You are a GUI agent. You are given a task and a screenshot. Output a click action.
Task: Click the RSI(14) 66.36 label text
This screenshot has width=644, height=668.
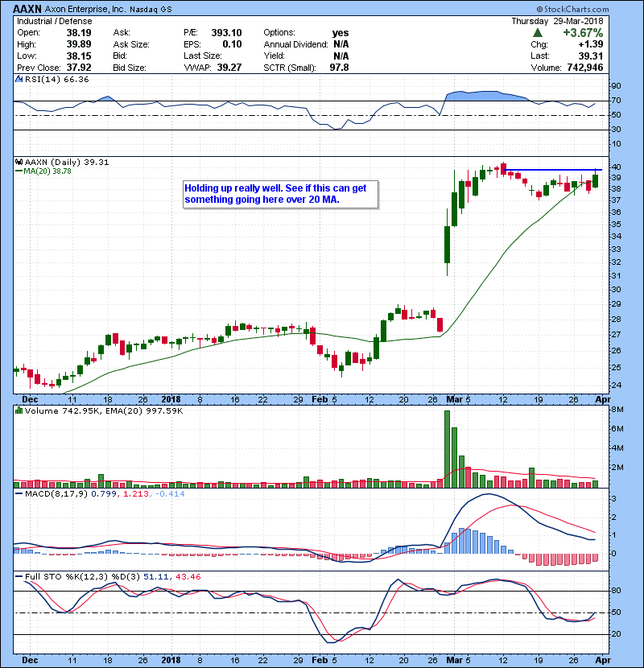pyautogui.click(x=56, y=79)
